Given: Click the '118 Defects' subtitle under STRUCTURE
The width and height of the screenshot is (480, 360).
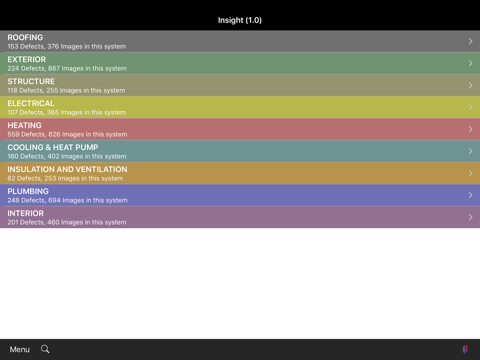Looking at the screenshot, I should tap(66, 91).
